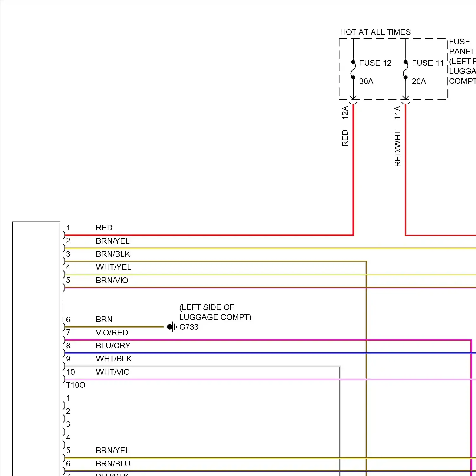
Task: Click the vertical "RED" label below 12A
Action: (345, 138)
